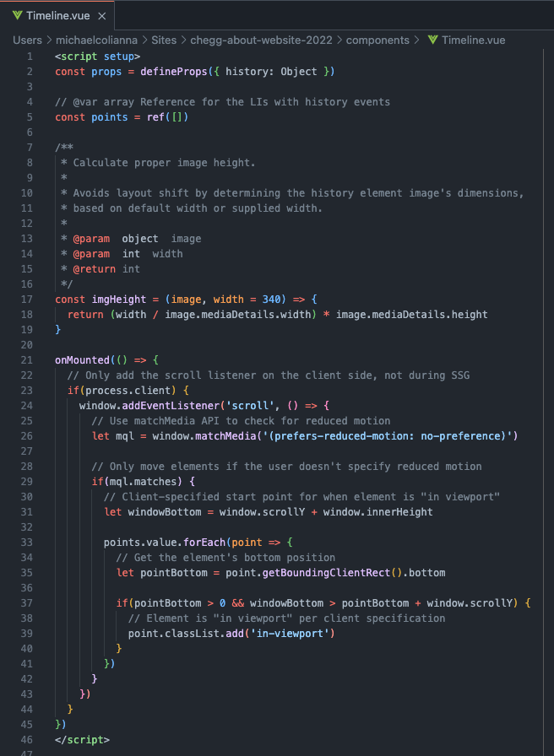
Task: Click the 'Calculate proper image height.' comment
Action: [x=164, y=163]
